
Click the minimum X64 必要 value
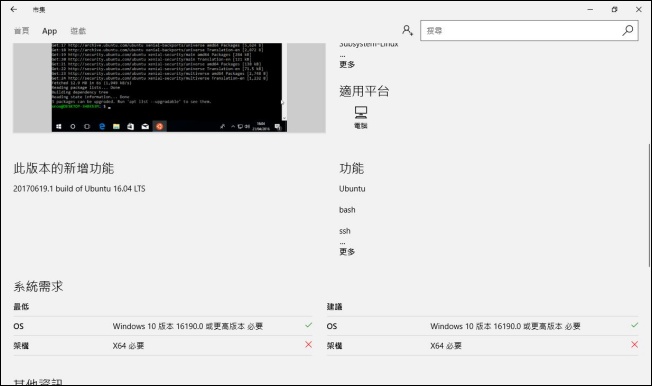pos(128,346)
